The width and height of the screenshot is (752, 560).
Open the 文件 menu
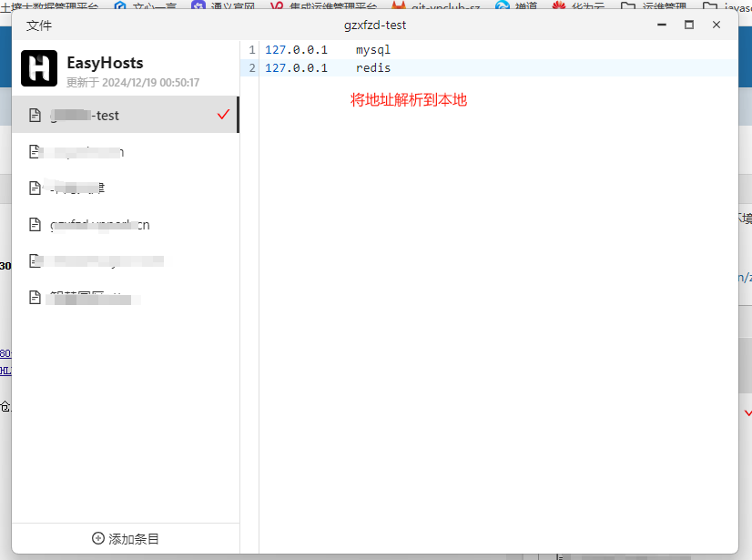click(x=39, y=25)
